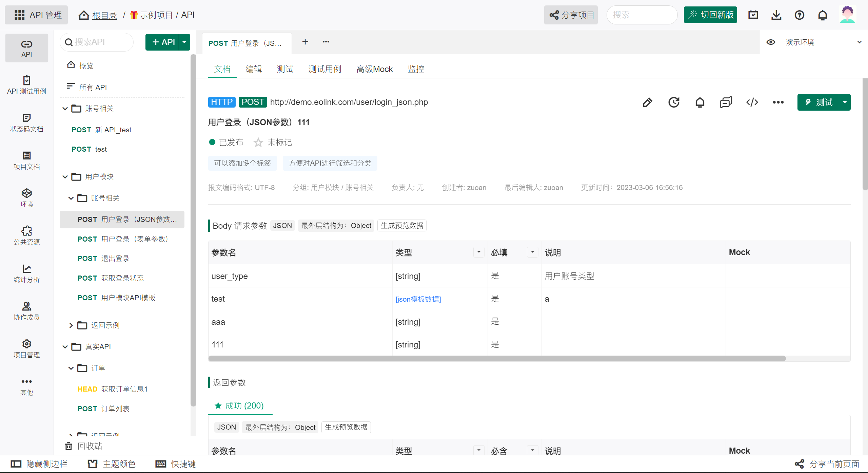Click the request parameters table's horizontal scrollbar
Viewport: 868px width, 473px height.
click(x=497, y=359)
